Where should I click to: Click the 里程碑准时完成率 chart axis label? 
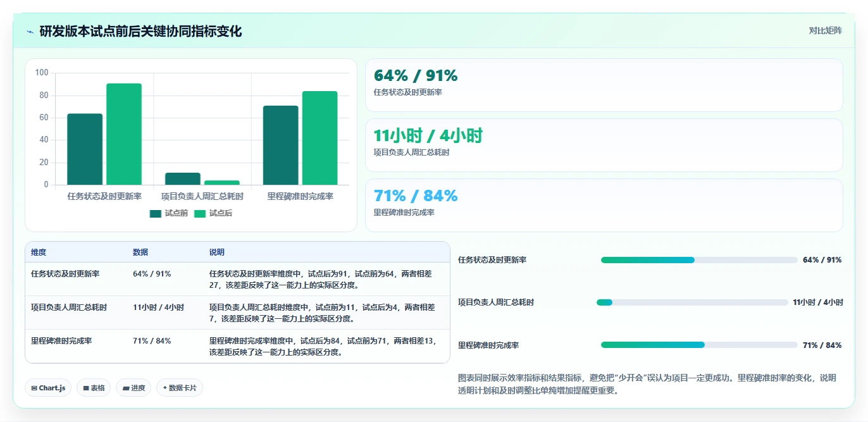pos(301,197)
